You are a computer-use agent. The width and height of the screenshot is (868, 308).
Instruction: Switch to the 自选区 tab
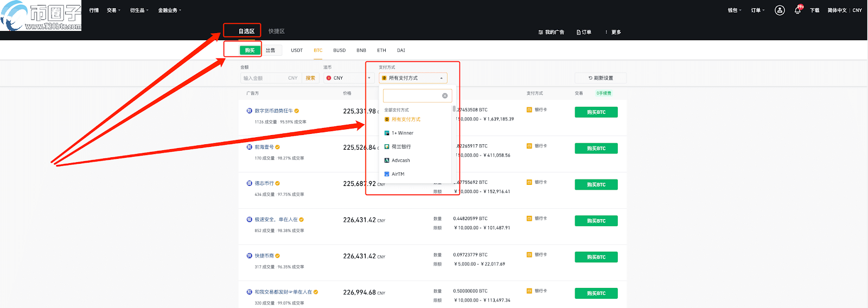(246, 31)
